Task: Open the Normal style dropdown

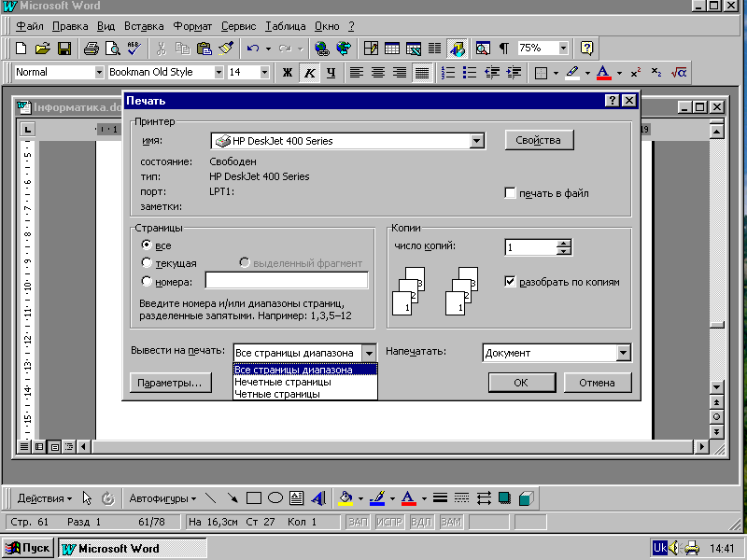Action: tap(99, 73)
